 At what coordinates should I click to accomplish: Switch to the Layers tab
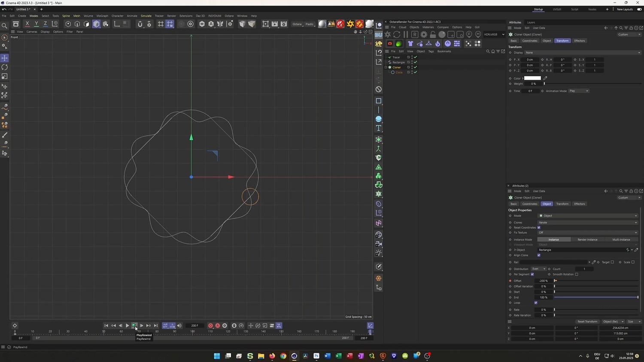coord(531,22)
